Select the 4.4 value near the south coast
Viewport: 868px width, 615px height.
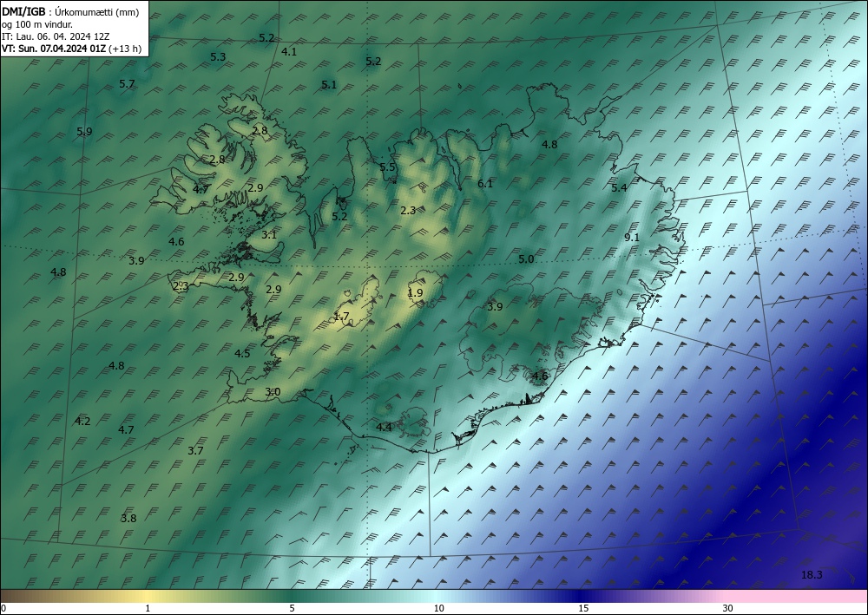pyautogui.click(x=384, y=427)
